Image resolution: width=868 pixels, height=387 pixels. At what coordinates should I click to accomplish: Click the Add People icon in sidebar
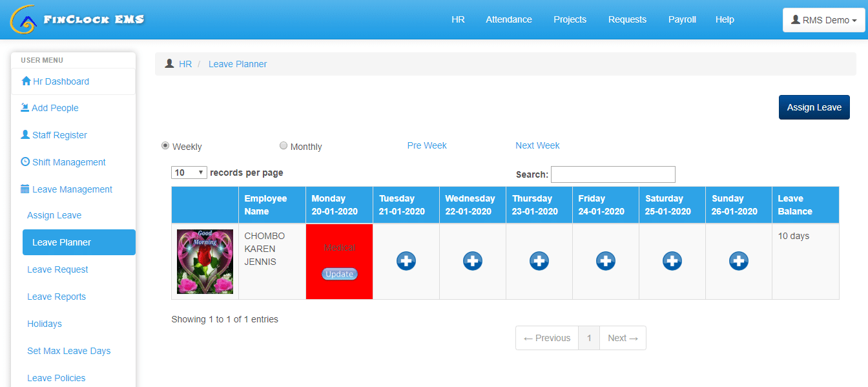click(x=25, y=108)
